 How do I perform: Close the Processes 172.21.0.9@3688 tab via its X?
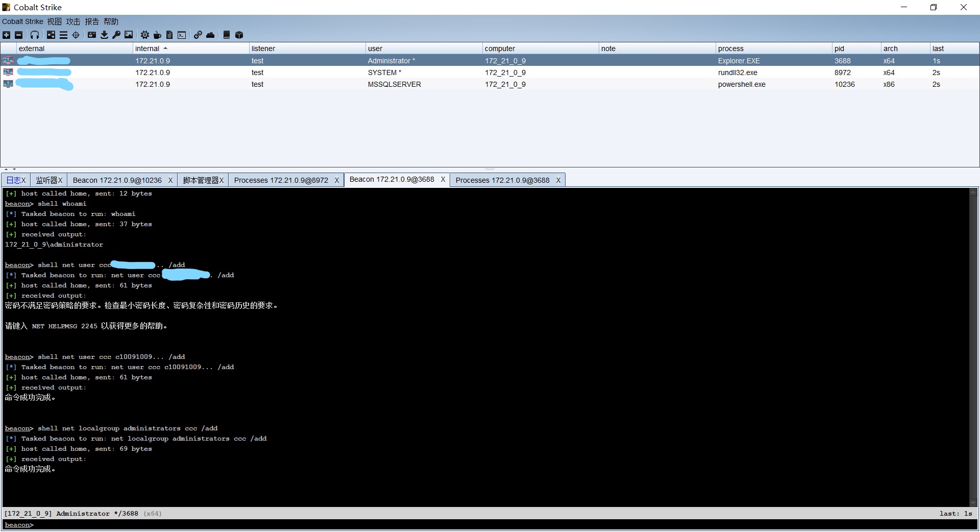[x=558, y=180]
